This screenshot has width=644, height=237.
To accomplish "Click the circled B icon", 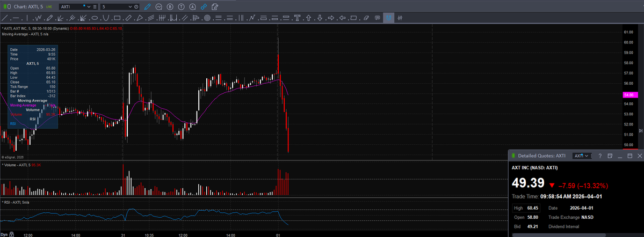I will click(170, 6).
